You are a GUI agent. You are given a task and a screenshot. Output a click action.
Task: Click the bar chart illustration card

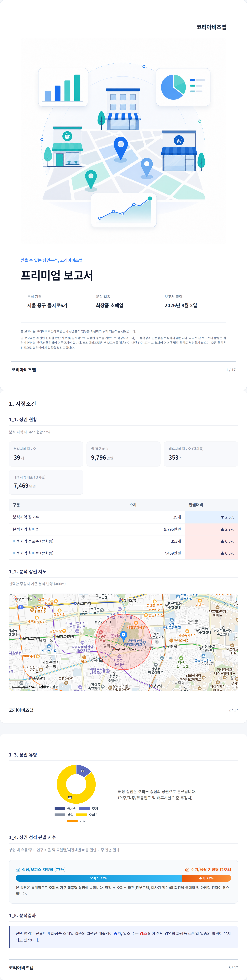63,87
